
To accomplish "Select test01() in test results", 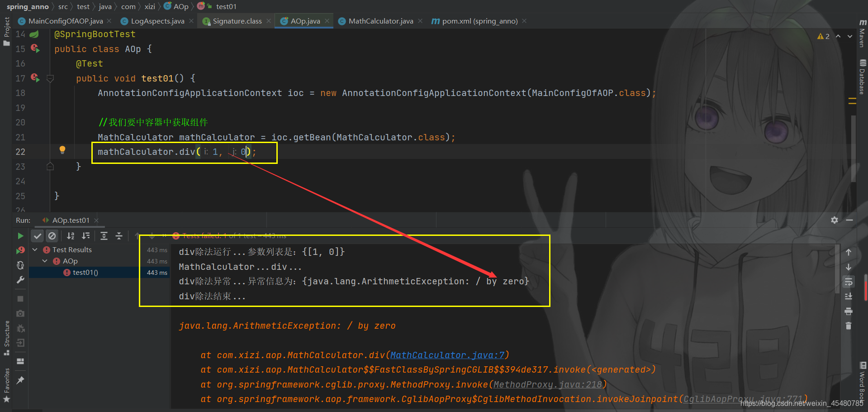I will coord(85,273).
